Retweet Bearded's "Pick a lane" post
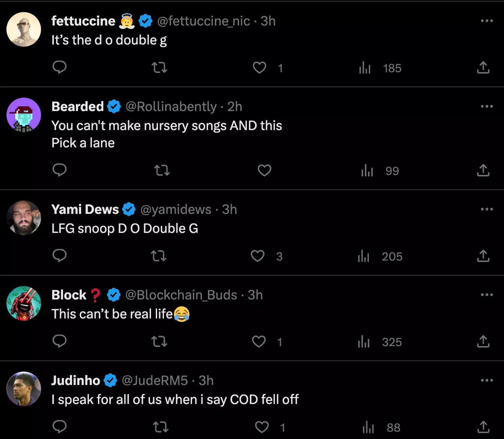504x439 pixels. tap(162, 171)
